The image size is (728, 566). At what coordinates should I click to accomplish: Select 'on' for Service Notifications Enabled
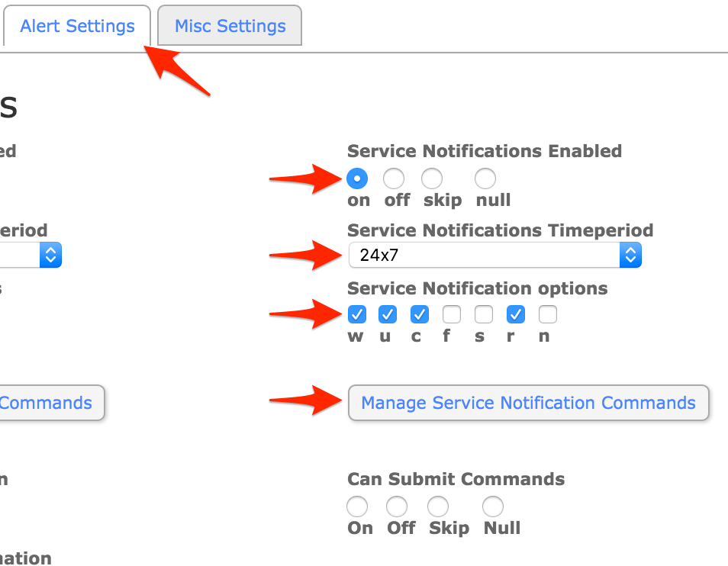(357, 179)
